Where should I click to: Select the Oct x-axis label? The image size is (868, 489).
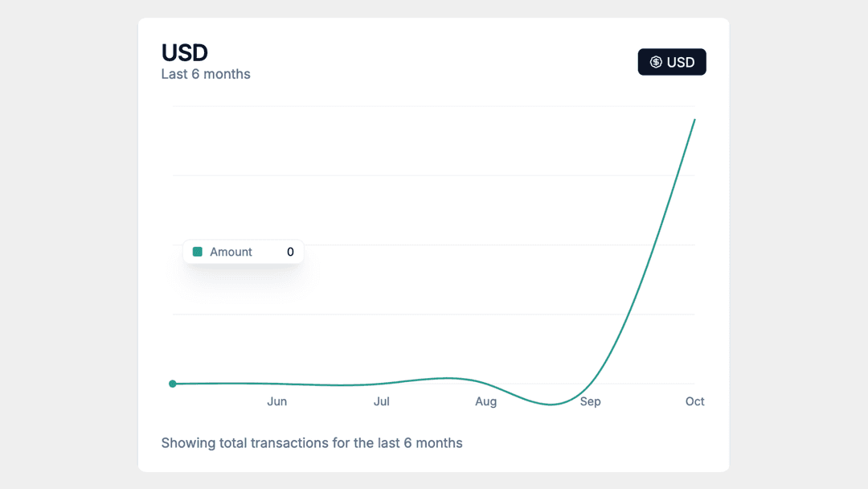(x=694, y=401)
